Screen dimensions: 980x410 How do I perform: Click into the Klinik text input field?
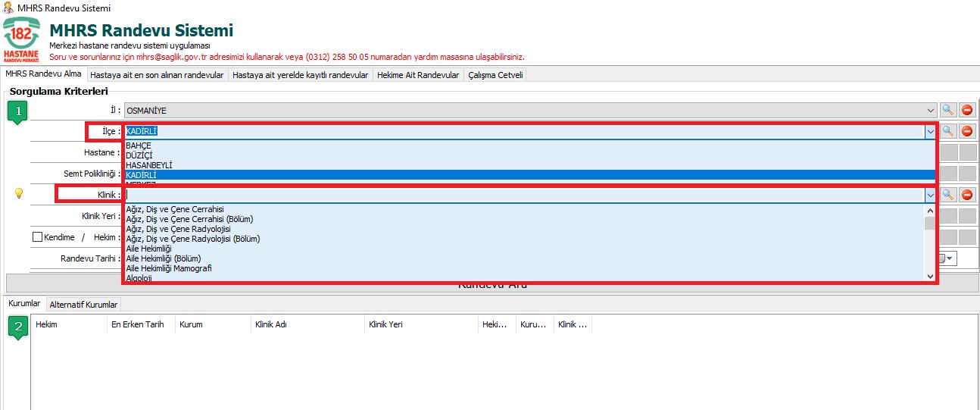523,195
